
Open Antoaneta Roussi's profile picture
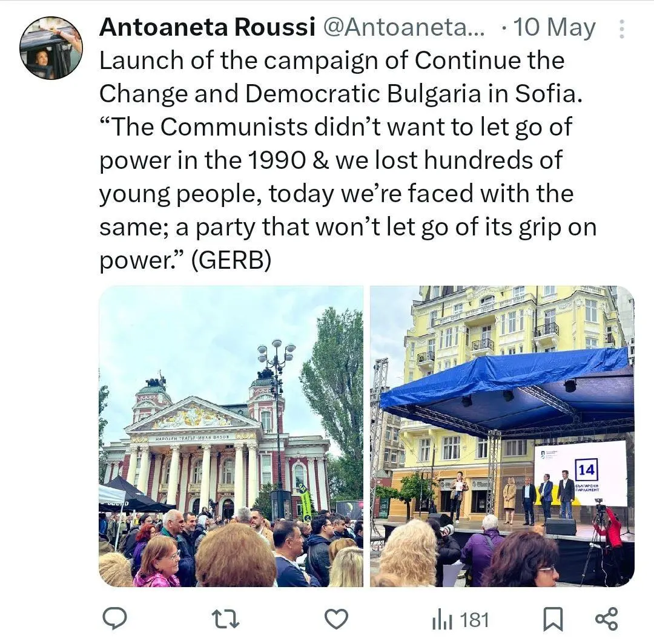click(51, 48)
